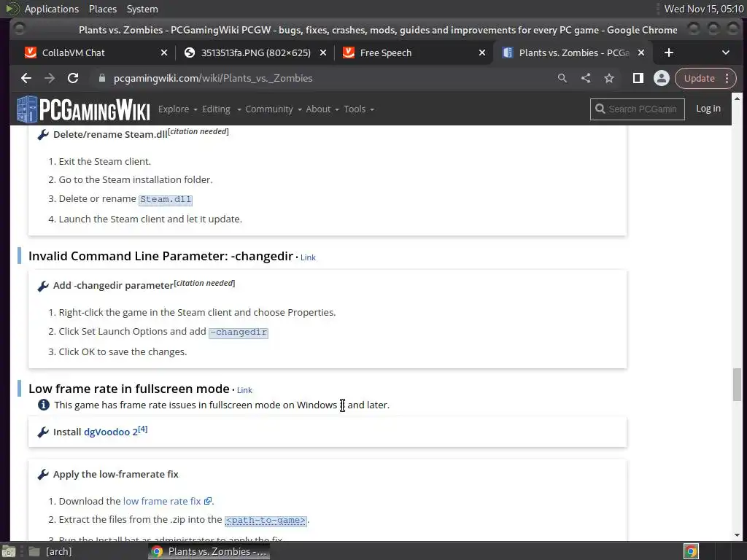Click page scrollbar down arrow

pos(737,535)
